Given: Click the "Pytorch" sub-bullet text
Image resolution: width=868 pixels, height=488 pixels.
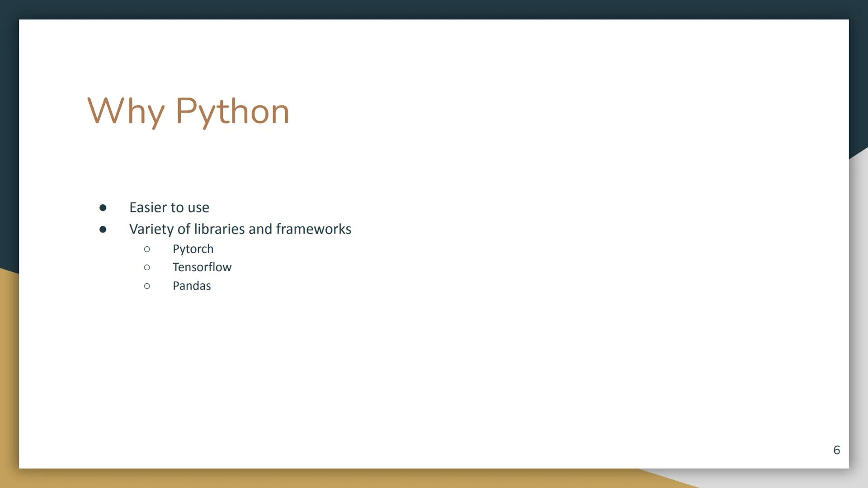Looking at the screenshot, I should pyautogui.click(x=193, y=249).
